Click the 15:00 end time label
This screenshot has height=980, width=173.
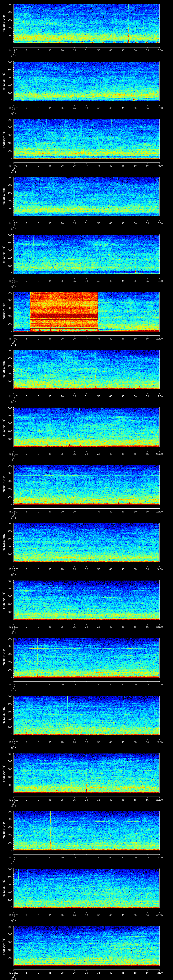coord(159,50)
